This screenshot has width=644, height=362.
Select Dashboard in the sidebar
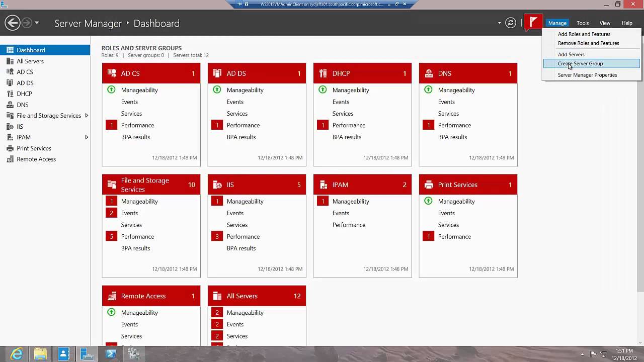45,50
